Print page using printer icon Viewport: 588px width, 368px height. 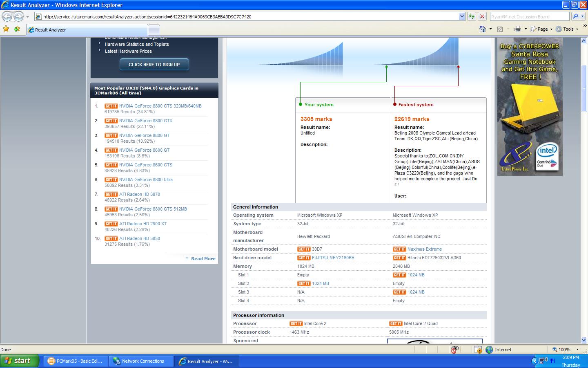(x=518, y=29)
